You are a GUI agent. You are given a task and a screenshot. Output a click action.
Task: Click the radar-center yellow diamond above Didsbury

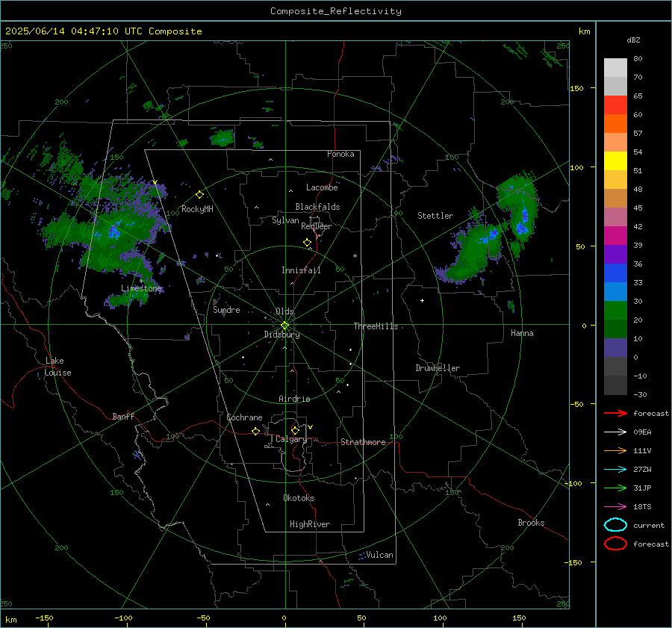click(284, 326)
